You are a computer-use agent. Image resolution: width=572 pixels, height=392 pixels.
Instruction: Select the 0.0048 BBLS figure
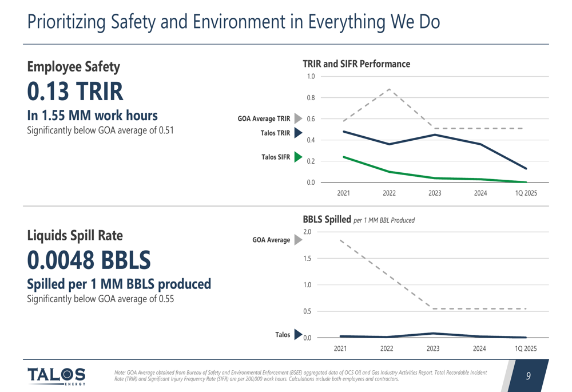(x=89, y=260)
